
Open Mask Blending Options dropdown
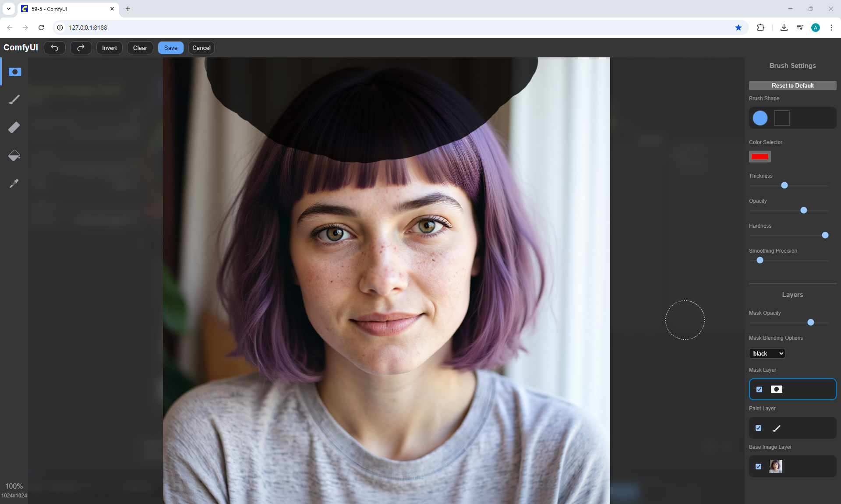pyautogui.click(x=767, y=353)
